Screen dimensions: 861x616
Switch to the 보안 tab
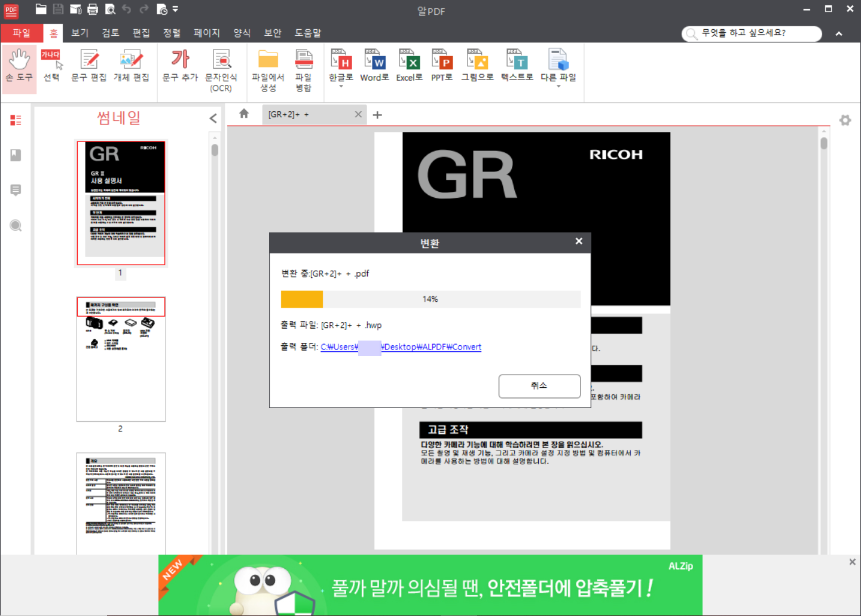click(x=273, y=33)
